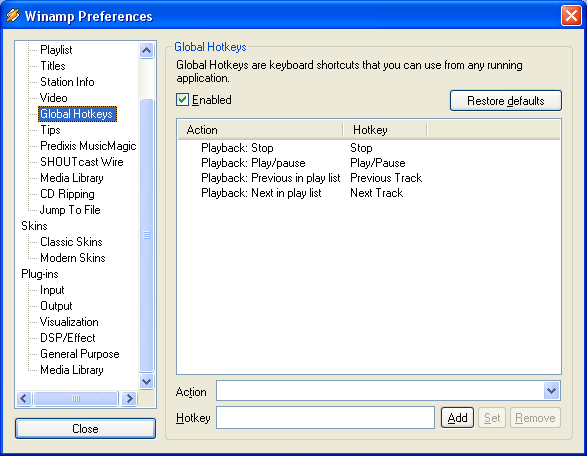The image size is (587, 456).
Task: Click the Remove hotkey button
Action: click(x=535, y=417)
